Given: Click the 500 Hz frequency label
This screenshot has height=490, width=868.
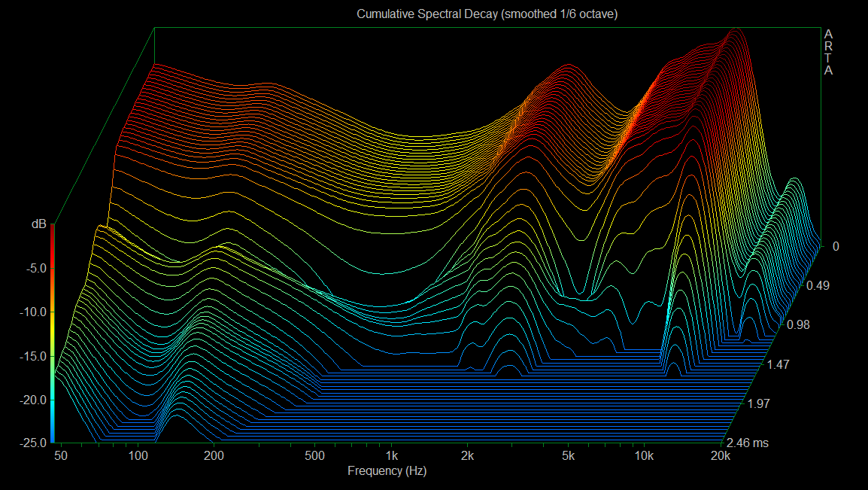Looking at the screenshot, I should coord(315,456).
